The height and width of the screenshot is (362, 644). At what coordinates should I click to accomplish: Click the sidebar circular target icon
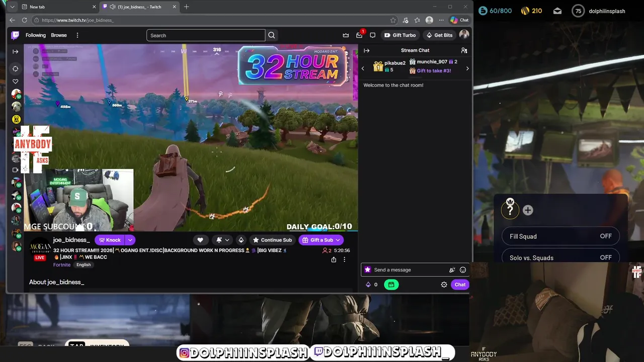(x=16, y=68)
